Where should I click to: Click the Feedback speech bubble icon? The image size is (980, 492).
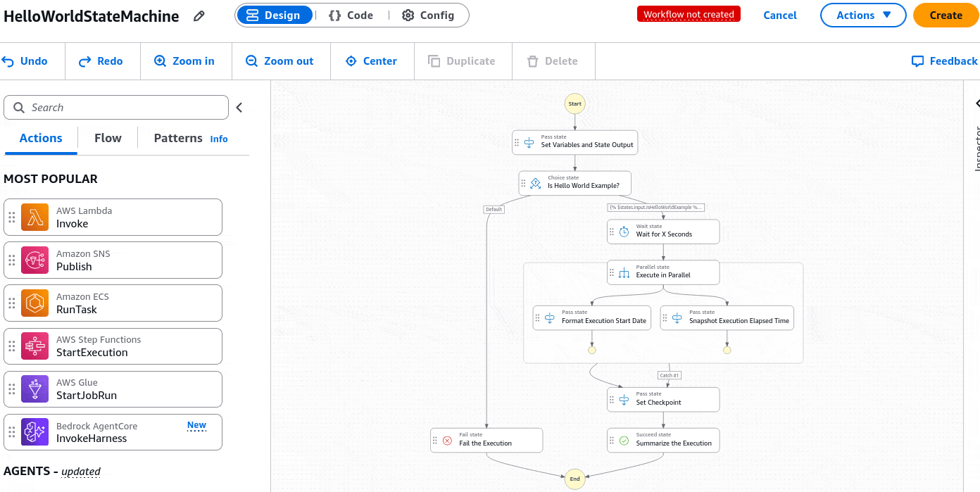pos(917,61)
